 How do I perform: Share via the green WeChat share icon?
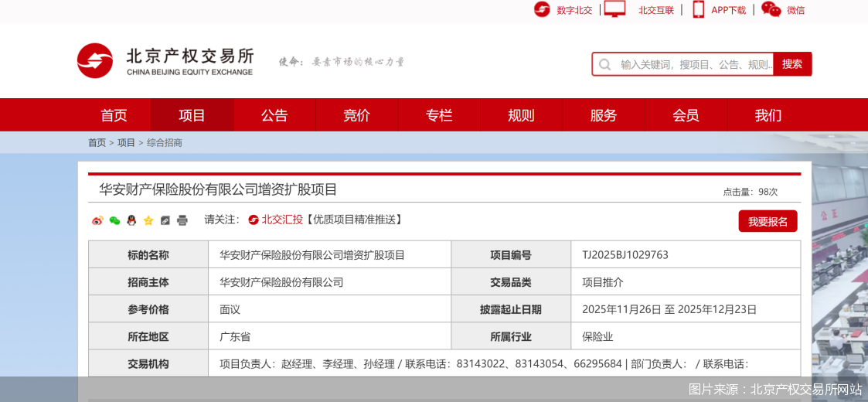[x=114, y=220]
